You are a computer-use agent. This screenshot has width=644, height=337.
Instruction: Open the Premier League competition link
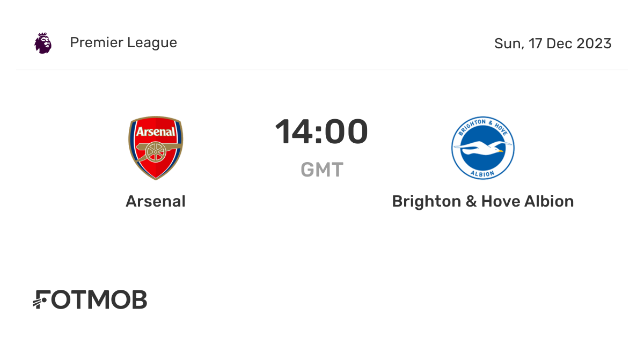(123, 43)
